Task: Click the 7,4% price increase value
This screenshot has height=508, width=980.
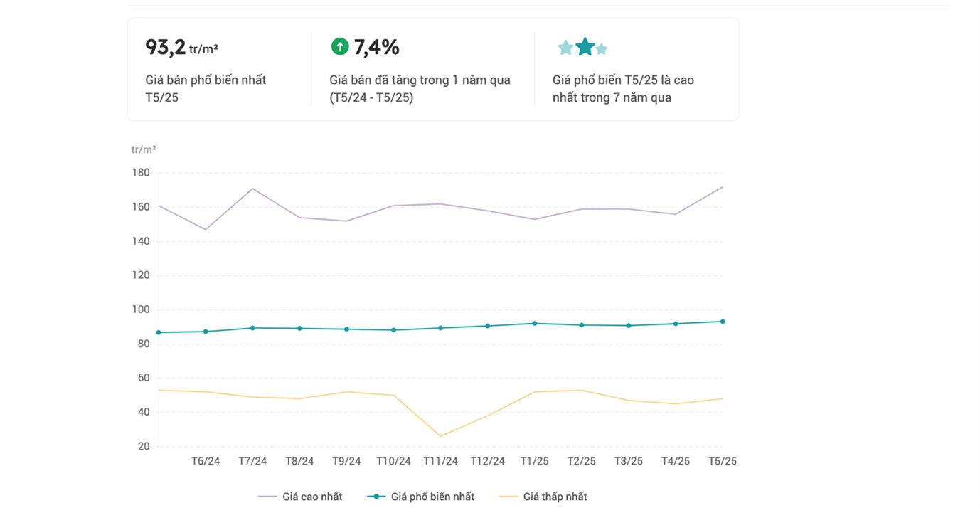Action: point(376,48)
